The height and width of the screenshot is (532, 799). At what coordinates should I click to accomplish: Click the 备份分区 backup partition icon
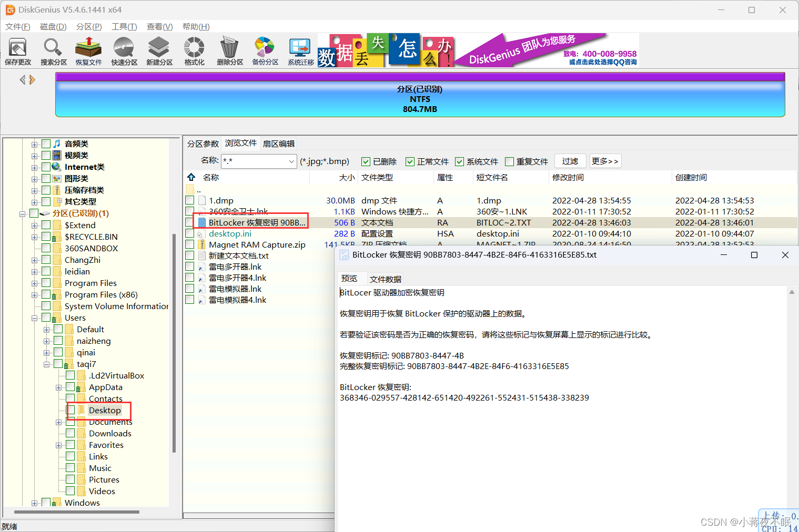[x=264, y=51]
